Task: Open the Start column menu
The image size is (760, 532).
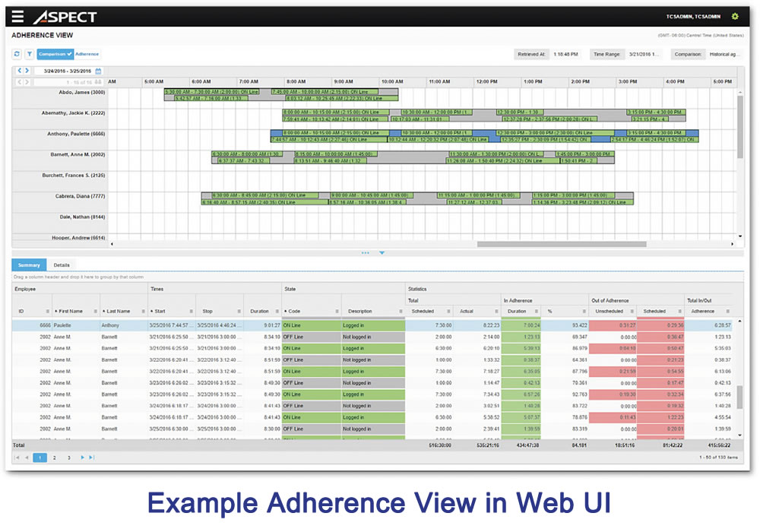Action: pos(192,312)
